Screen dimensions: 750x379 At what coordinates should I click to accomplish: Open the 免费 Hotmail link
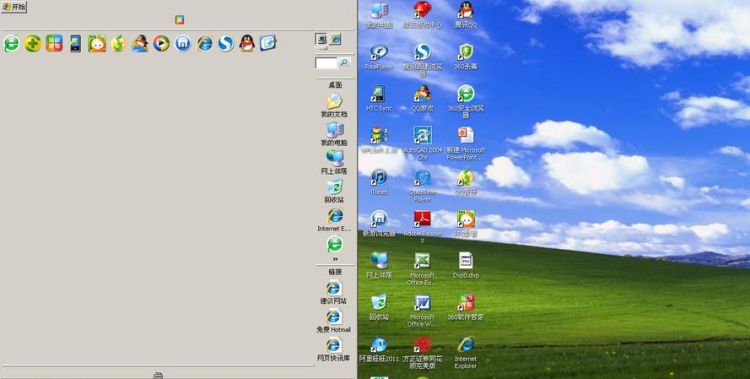(x=333, y=321)
